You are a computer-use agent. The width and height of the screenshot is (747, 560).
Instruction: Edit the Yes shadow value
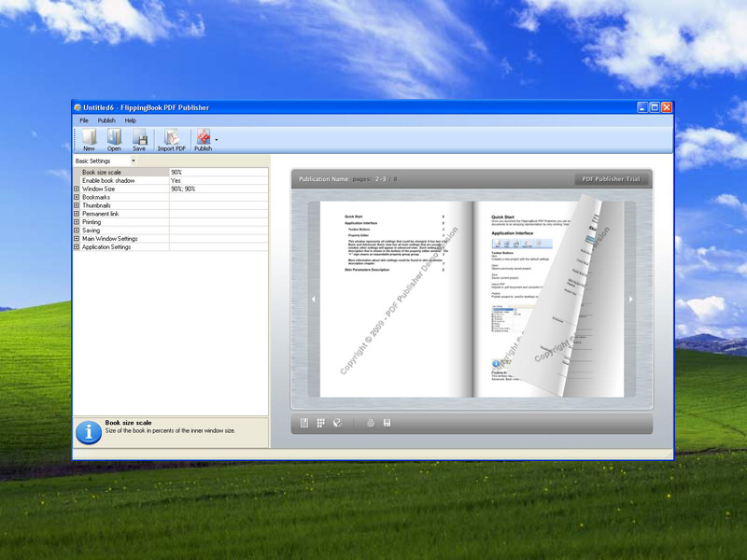[218, 180]
